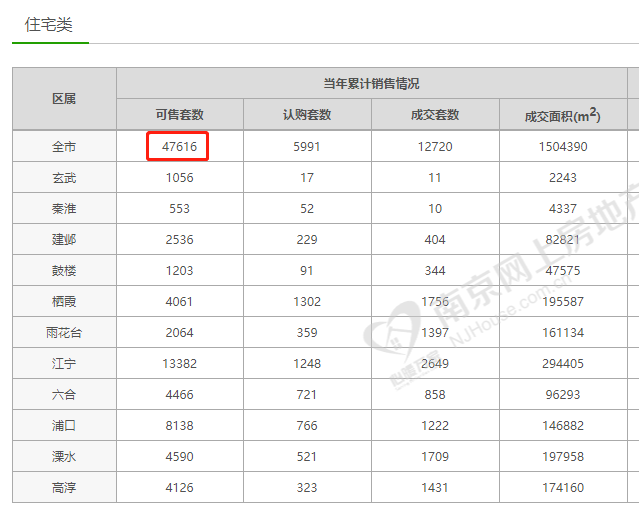This screenshot has width=639, height=528.
Task: Click 建邺 成交面积 value 82821
Action: (563, 240)
